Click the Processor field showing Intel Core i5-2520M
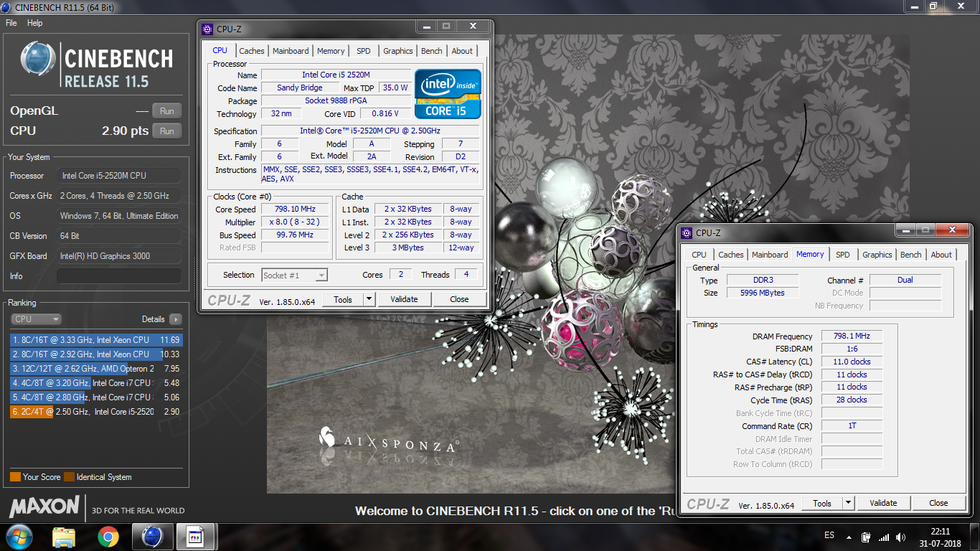The image size is (980, 551). 119,176
